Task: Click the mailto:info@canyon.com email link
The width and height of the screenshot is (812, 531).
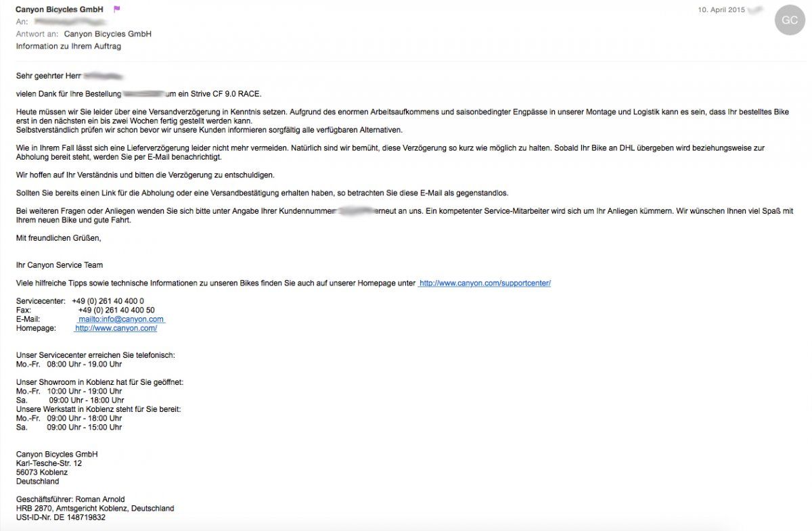Action: 121,319
